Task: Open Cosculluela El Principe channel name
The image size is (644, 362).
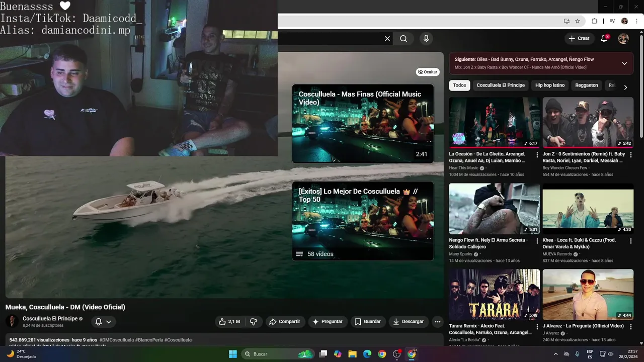Action: (50, 318)
